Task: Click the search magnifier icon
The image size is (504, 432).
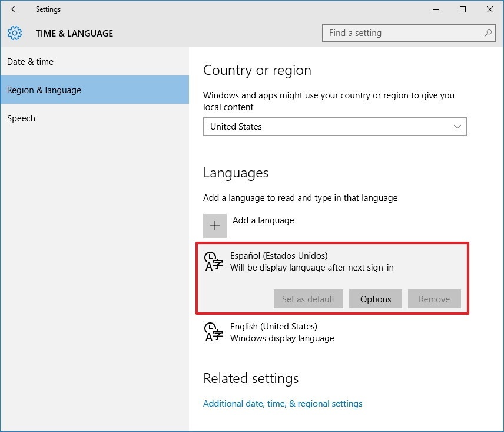Action: 488,33
